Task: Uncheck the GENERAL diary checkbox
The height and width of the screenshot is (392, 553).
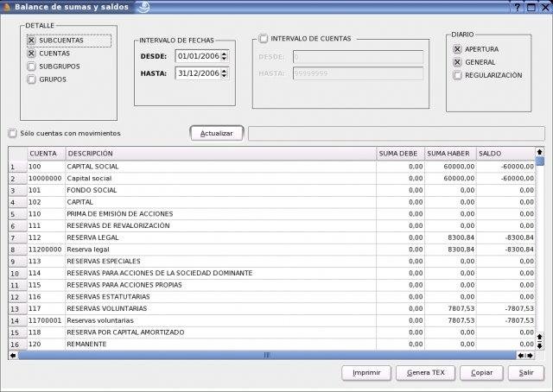Action: [x=457, y=62]
